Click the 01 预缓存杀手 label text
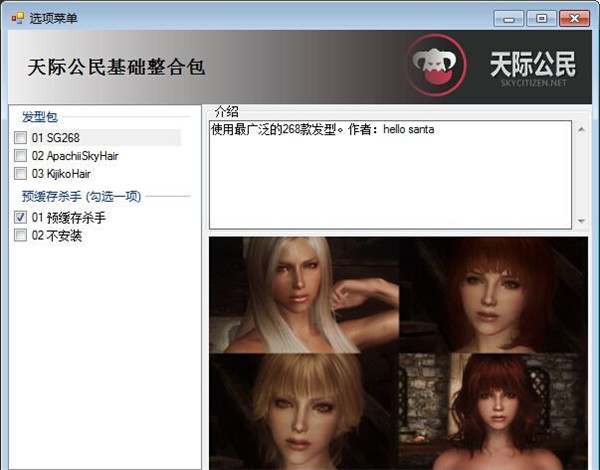Screen dimensions: 600x470 click(68, 217)
